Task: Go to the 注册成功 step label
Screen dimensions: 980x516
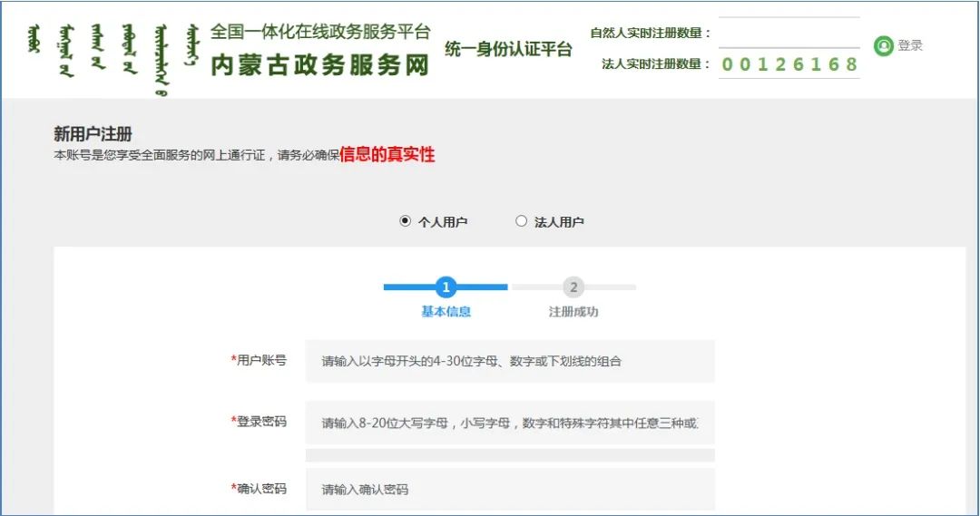Action: [x=573, y=312]
